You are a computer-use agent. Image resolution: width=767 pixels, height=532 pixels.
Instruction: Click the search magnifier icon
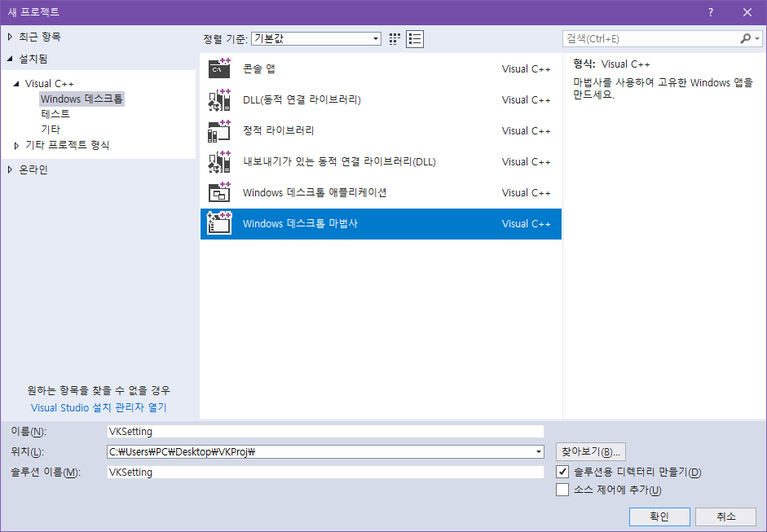tap(746, 38)
